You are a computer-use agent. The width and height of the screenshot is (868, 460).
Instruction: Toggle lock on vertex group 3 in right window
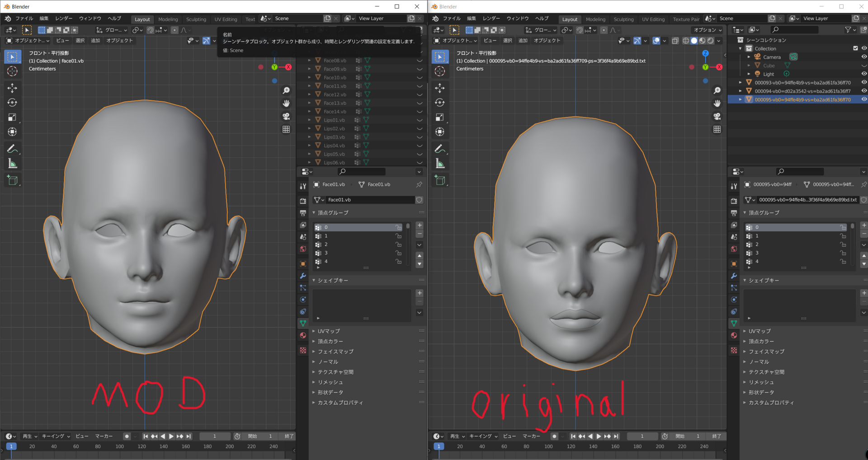(843, 253)
